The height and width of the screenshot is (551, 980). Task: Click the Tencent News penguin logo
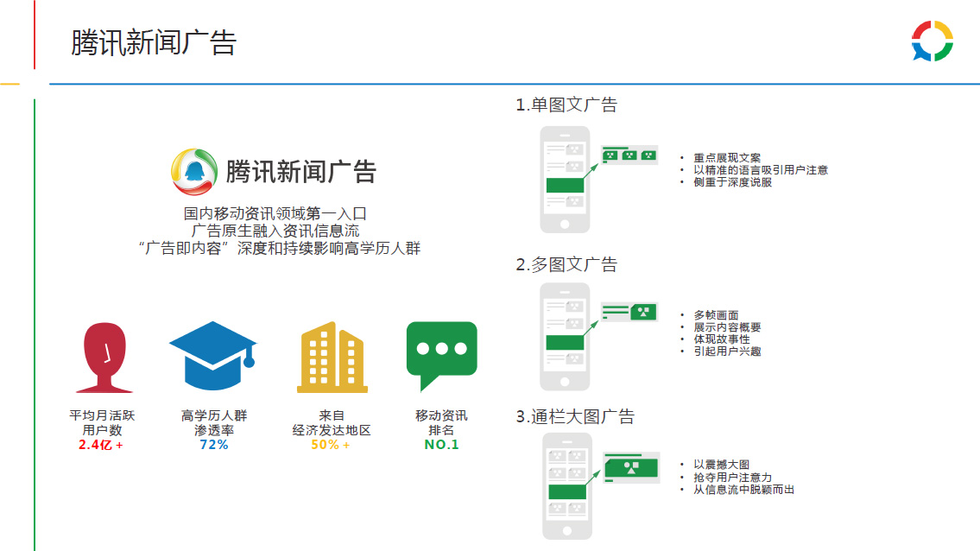coord(193,172)
